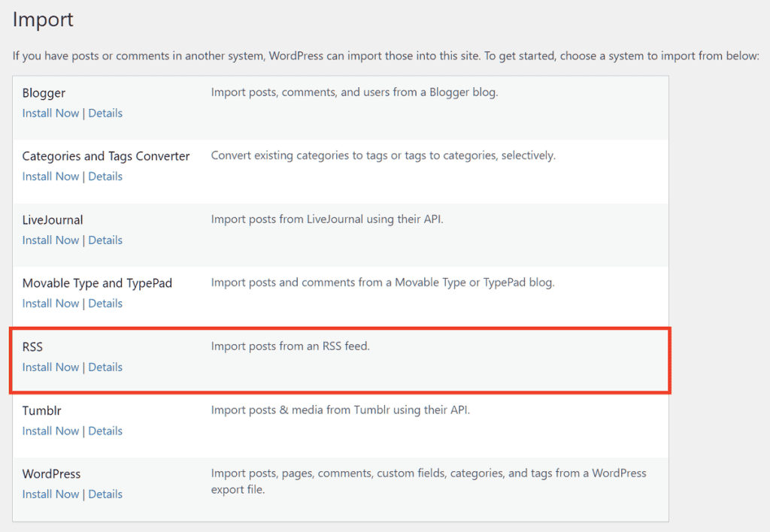This screenshot has height=532, width=770.
Task: Click the Blogger importer name
Action: point(44,93)
